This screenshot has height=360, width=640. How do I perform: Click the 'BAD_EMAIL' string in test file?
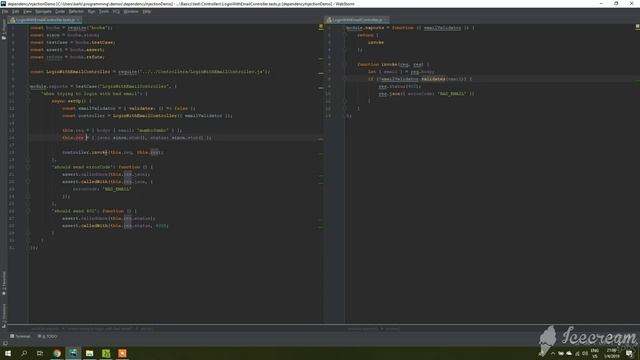[117, 189]
